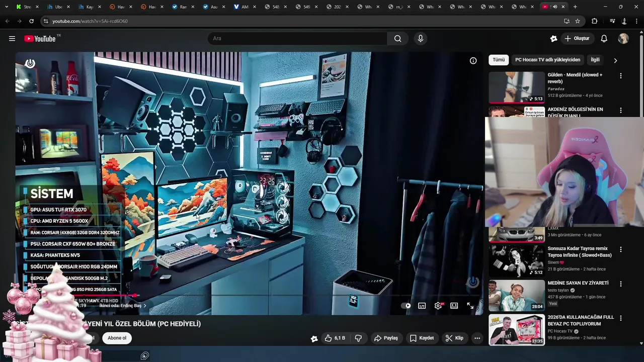
Task: Open the notifications bell
Action: 604,39
